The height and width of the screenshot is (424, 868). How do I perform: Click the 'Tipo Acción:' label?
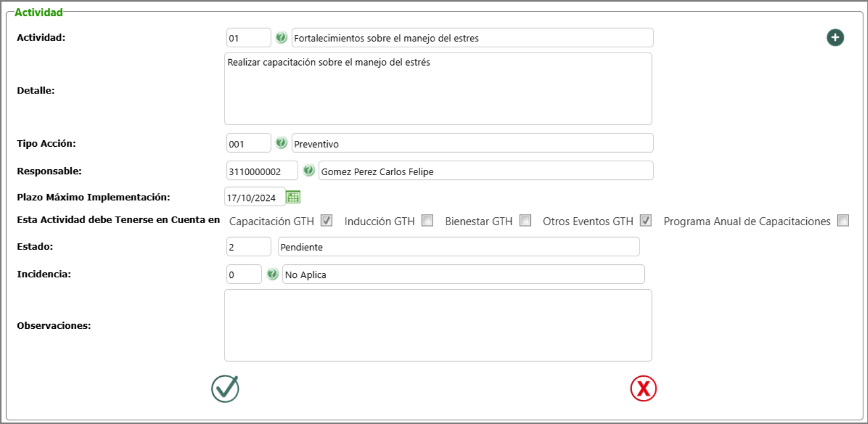point(46,143)
